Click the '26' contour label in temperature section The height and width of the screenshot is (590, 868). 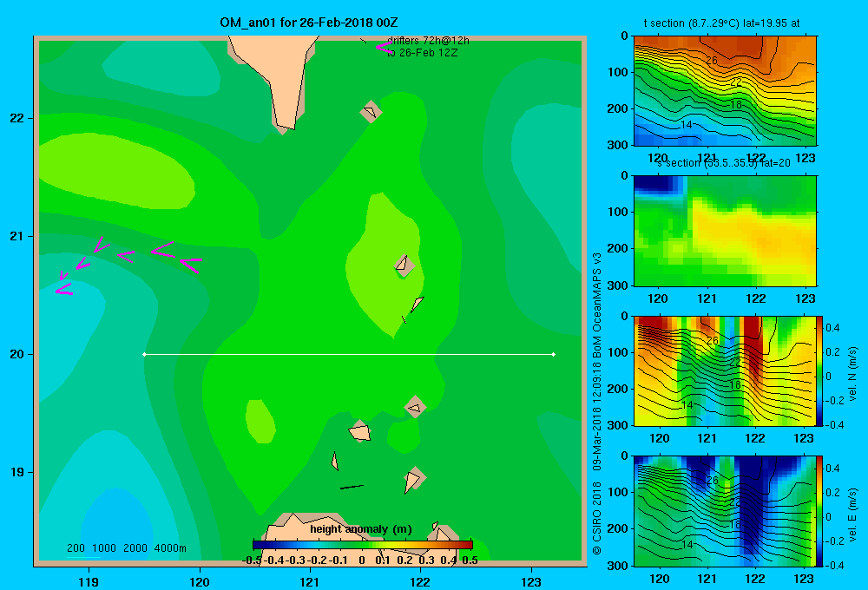[712, 61]
